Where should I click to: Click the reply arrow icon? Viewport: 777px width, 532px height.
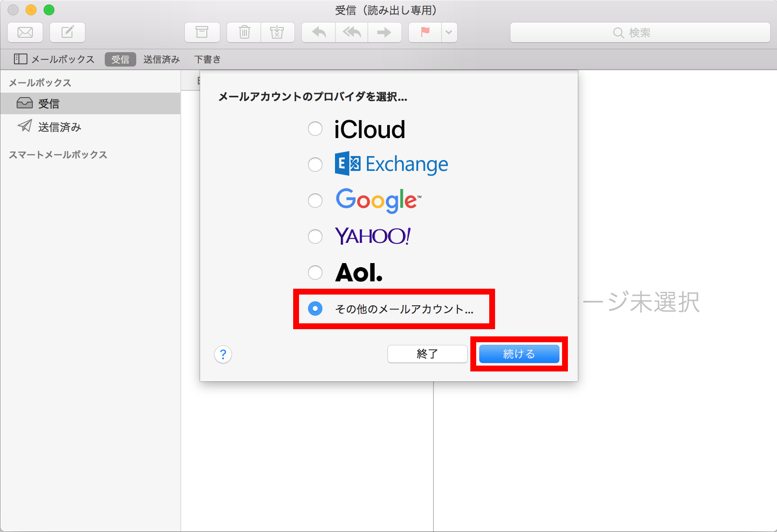click(318, 32)
